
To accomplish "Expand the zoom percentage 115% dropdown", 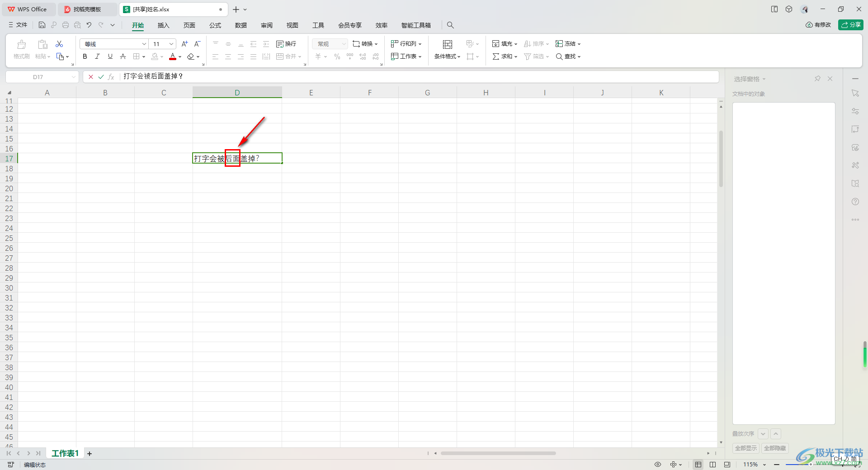I will (764, 465).
